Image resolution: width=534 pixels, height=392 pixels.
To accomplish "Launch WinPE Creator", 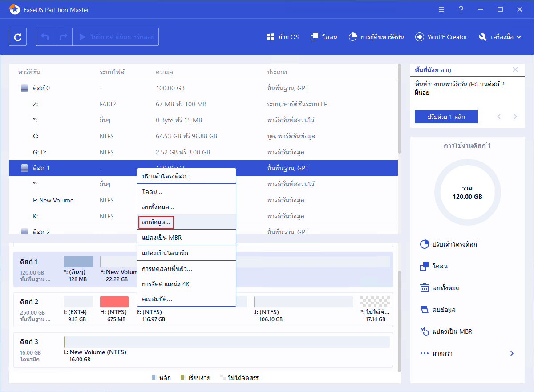I will (441, 37).
